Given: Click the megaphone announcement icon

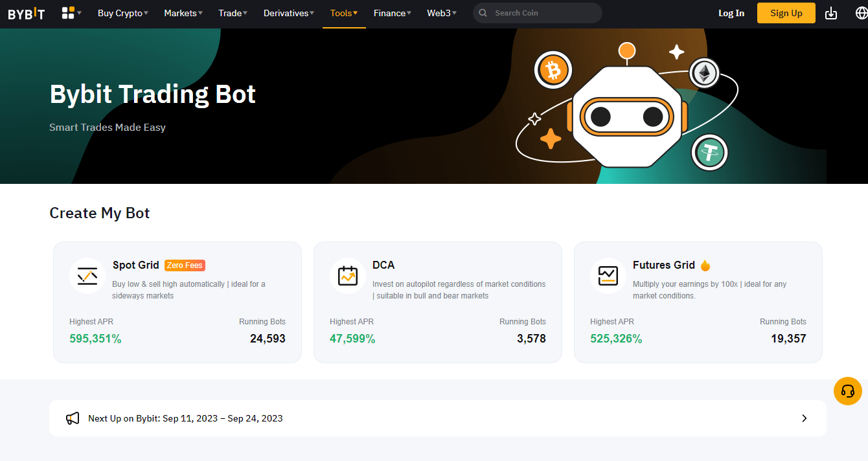Looking at the screenshot, I should (x=73, y=418).
